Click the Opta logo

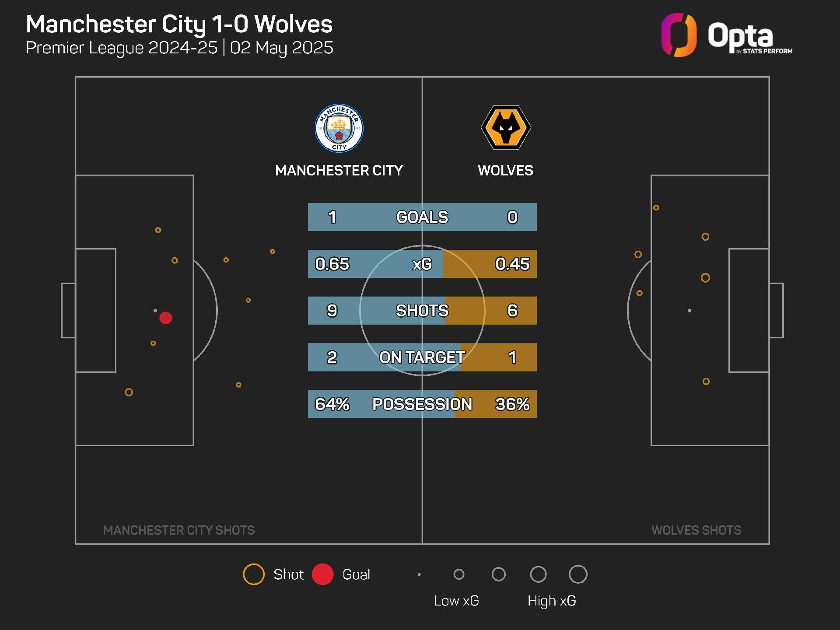click(x=726, y=35)
